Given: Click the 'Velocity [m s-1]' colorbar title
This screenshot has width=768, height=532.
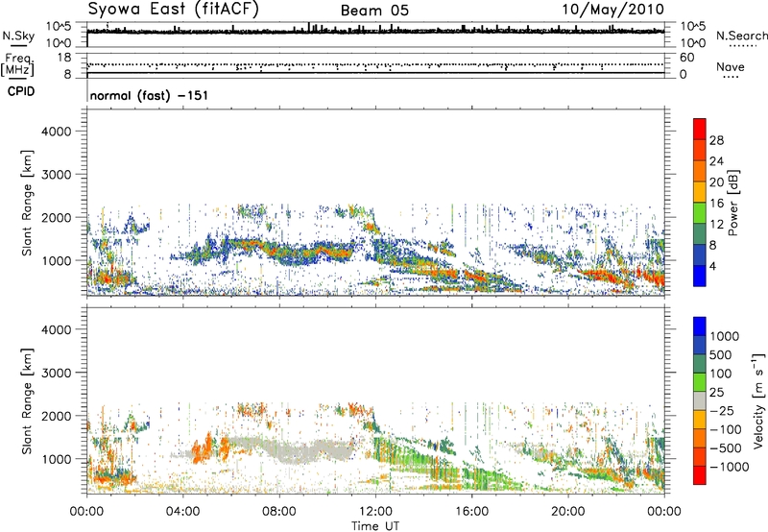Looking at the screenshot, I should (758, 400).
